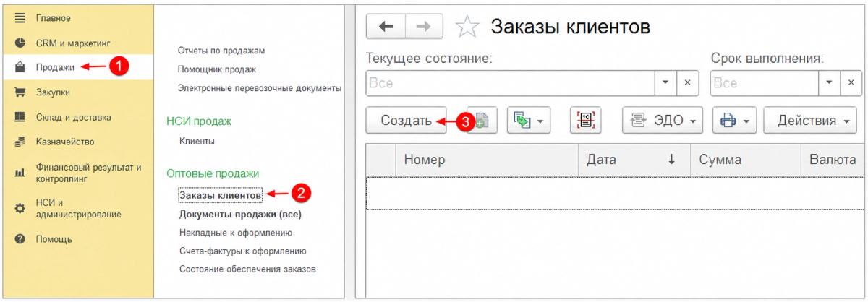
Task: Click the Создать button
Action: 406,121
